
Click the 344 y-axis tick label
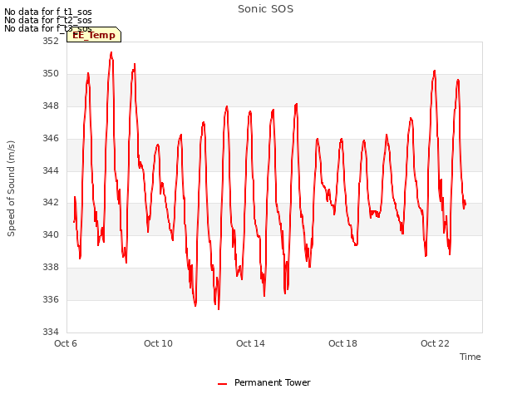(50, 170)
